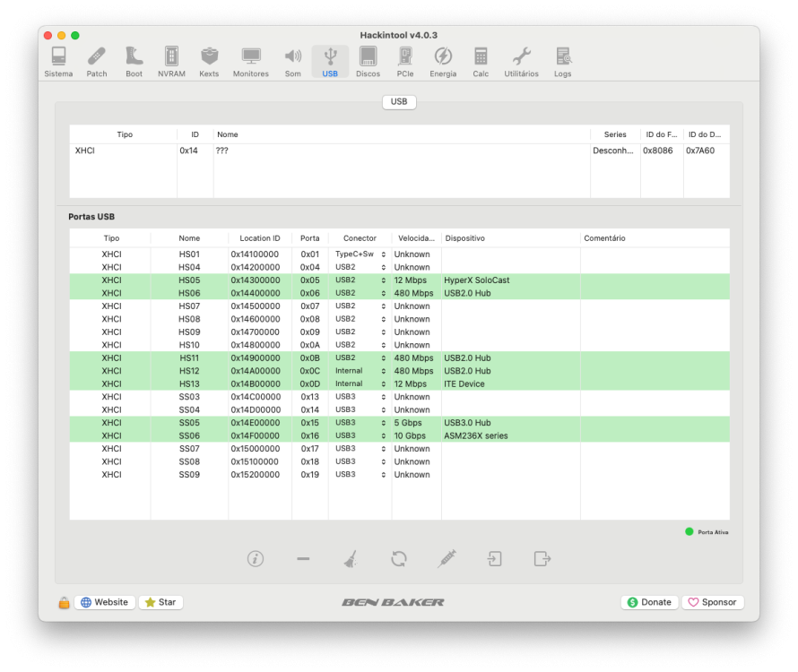Viewport: 798px width, 672px height.
Task: Click the Sponsor button
Action: 713,602
